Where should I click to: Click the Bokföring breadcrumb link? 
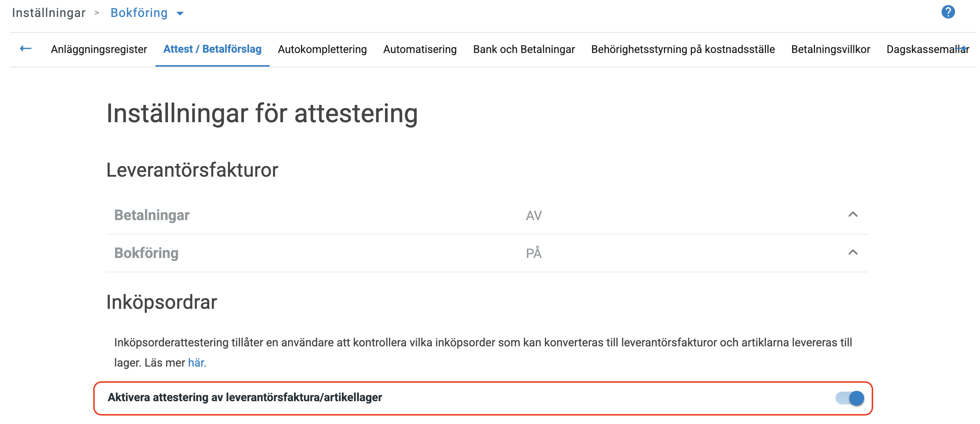[x=139, y=13]
